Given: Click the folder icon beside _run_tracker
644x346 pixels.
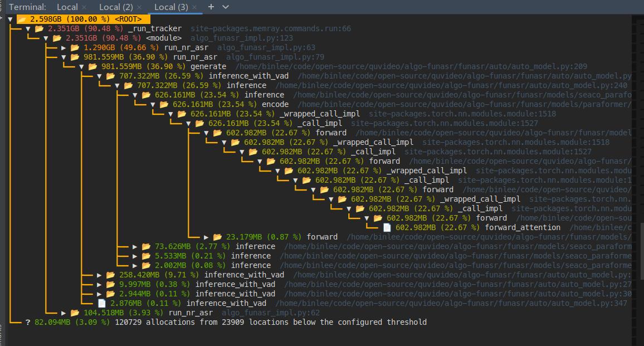Looking at the screenshot, I should 40,29.
